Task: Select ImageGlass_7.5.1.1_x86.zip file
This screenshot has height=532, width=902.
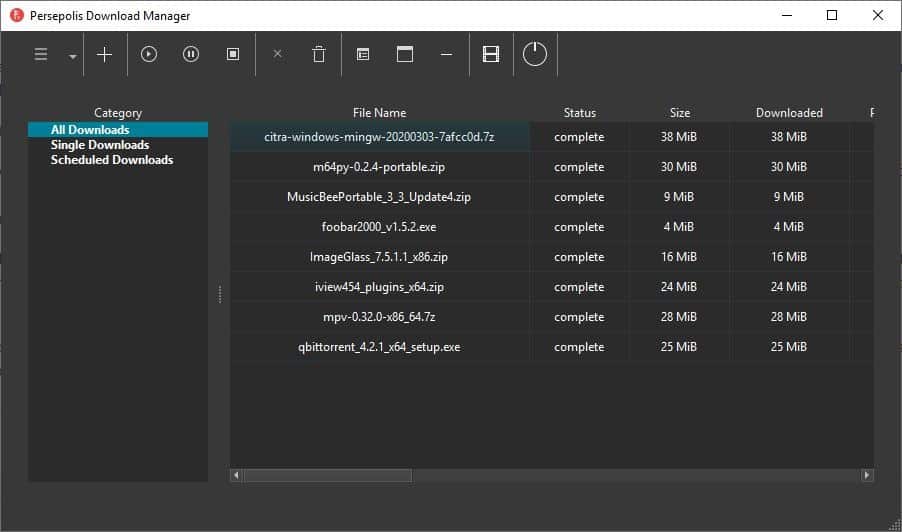Action: [379, 257]
